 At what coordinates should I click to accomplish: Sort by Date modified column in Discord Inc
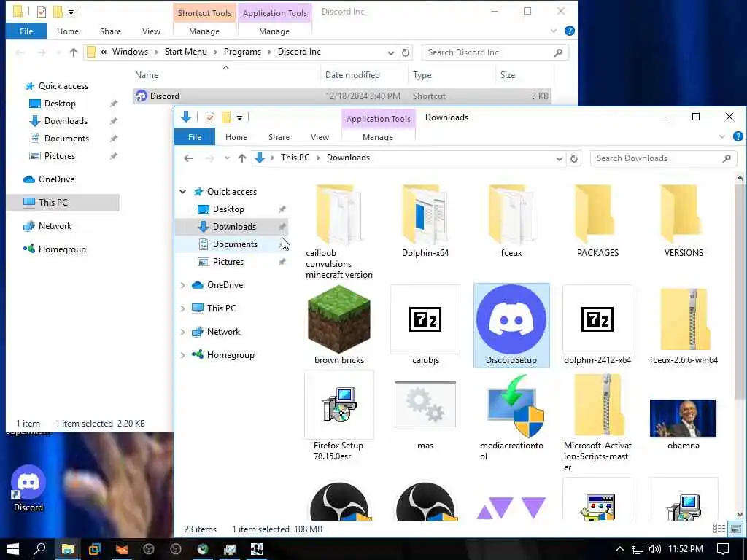point(352,75)
